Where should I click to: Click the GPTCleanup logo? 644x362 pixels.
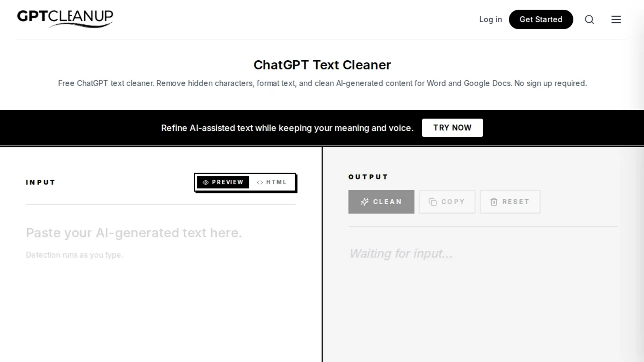click(x=65, y=19)
